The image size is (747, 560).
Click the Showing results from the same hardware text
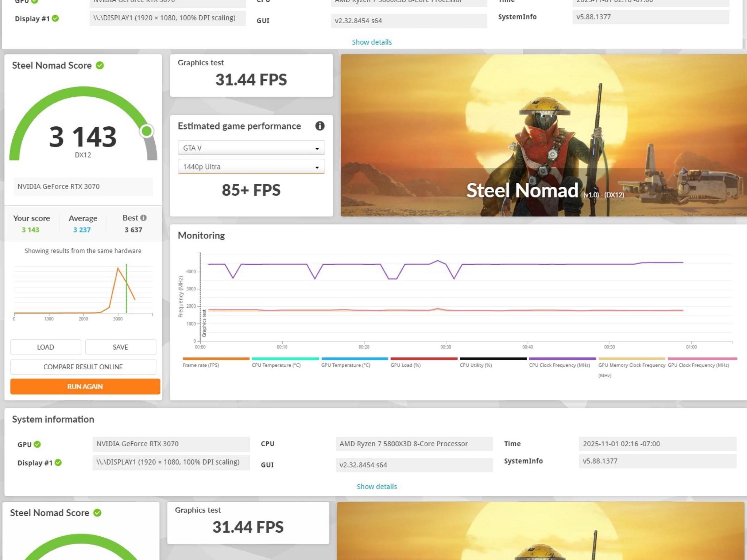83,251
